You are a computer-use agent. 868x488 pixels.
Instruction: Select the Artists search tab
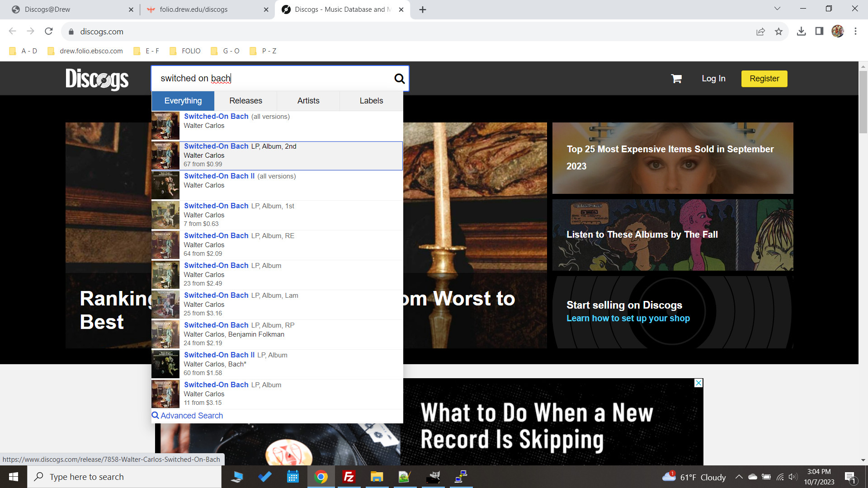[x=308, y=101]
